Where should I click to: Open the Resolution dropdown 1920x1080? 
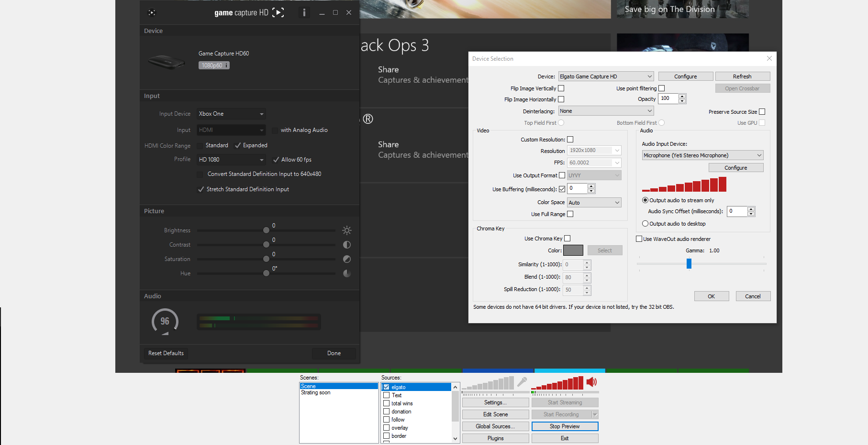594,151
